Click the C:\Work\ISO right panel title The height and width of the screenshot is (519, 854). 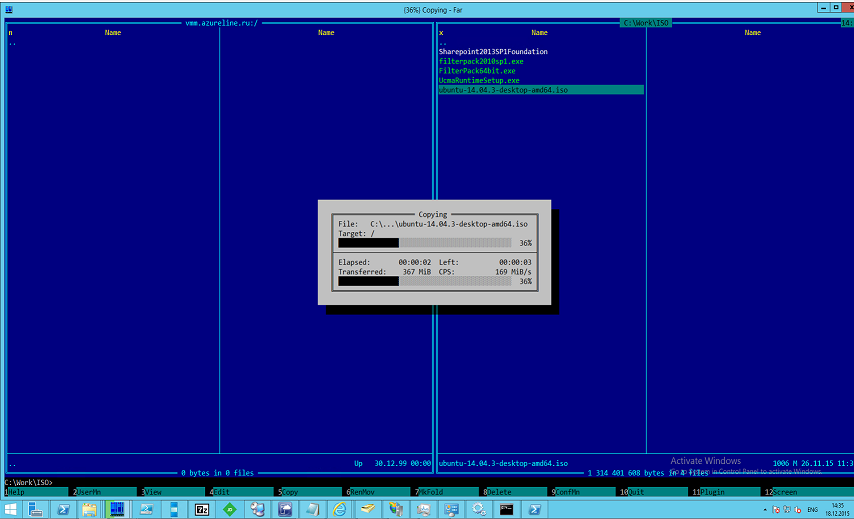point(646,23)
